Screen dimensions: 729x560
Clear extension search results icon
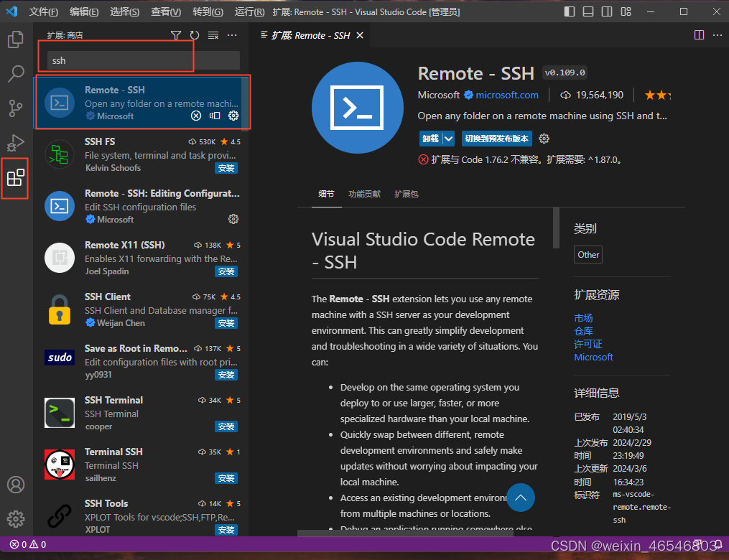213,35
